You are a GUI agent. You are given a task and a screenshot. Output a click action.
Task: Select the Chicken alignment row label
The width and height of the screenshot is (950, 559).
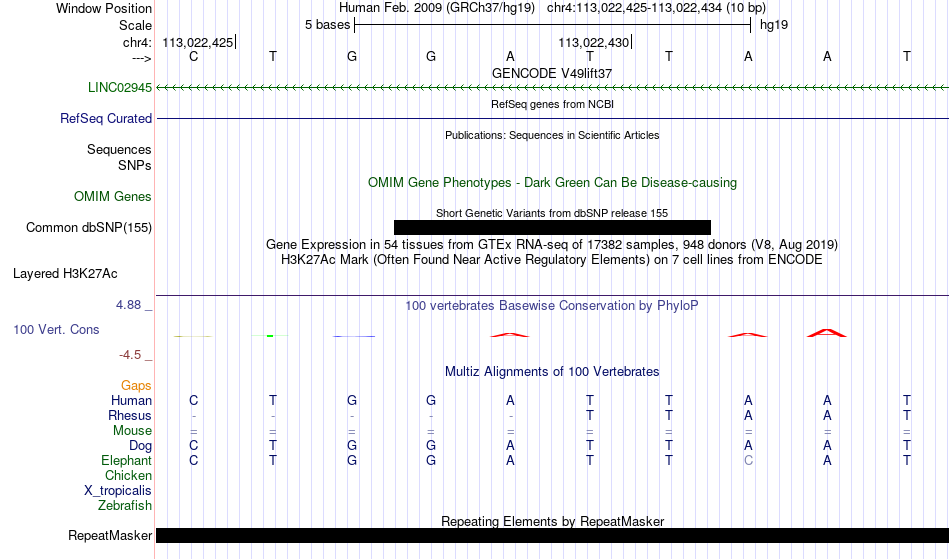128,475
